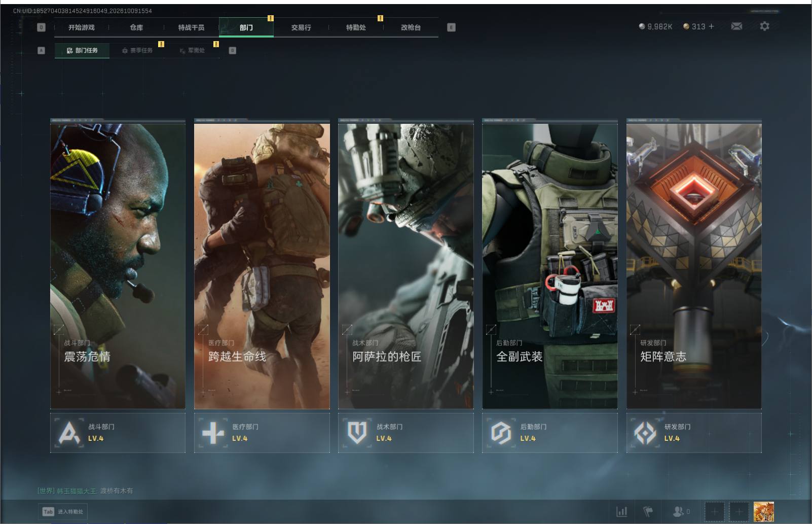Switch to the 交易行 tab
Screen dimensions: 812x524
(301, 27)
